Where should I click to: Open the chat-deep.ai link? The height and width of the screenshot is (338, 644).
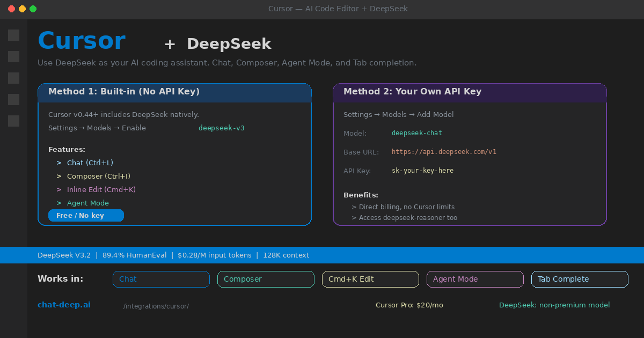(64, 304)
